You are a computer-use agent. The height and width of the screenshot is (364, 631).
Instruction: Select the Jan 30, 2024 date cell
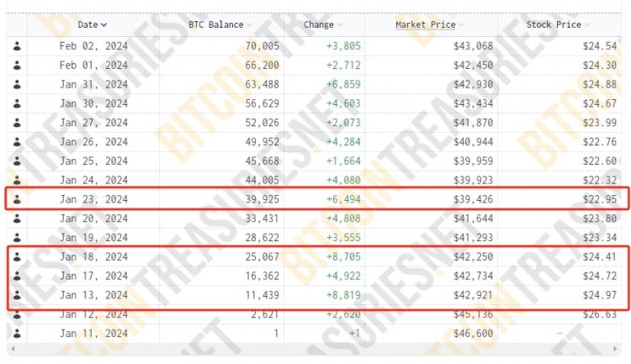93,103
